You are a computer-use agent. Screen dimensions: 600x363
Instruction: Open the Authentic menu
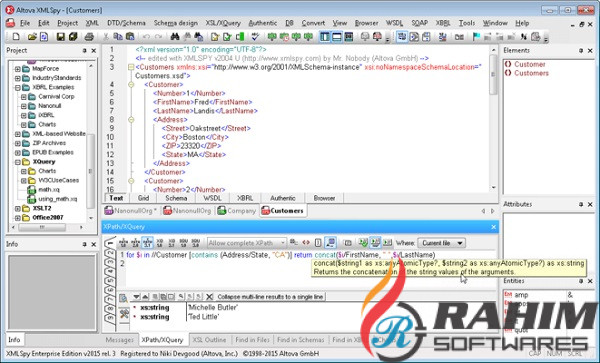coord(262,23)
